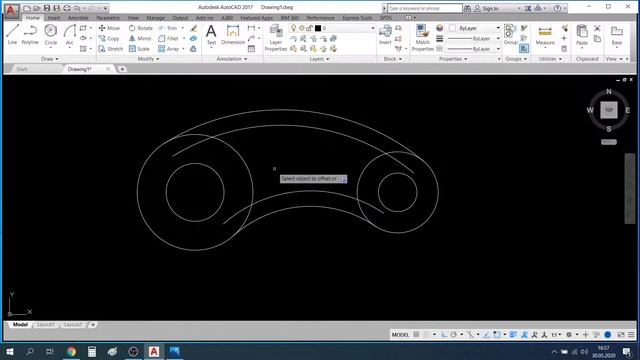This screenshot has height=360, width=640.
Task: Switch to Layout1 tab
Action: tap(45, 325)
